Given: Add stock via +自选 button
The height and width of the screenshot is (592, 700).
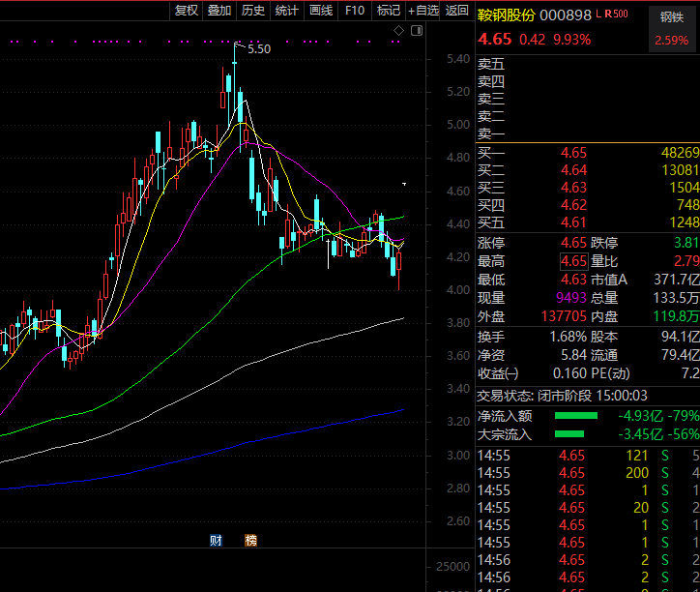Looking at the screenshot, I should [x=423, y=11].
